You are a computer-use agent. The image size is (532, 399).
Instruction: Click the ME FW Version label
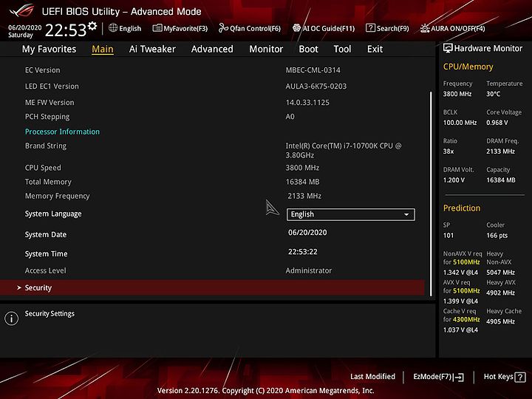coord(50,103)
